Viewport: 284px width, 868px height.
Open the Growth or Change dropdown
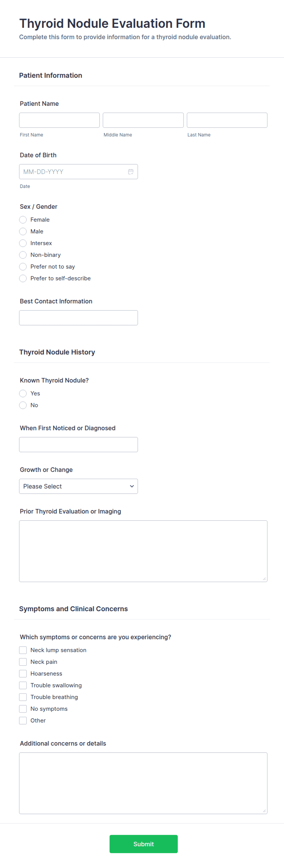pos(78,486)
